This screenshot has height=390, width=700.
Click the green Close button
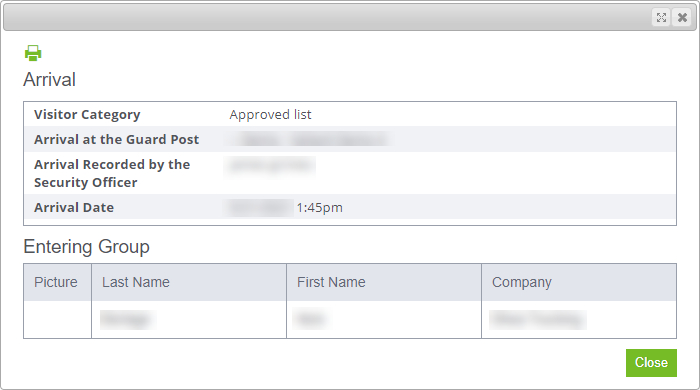click(651, 363)
